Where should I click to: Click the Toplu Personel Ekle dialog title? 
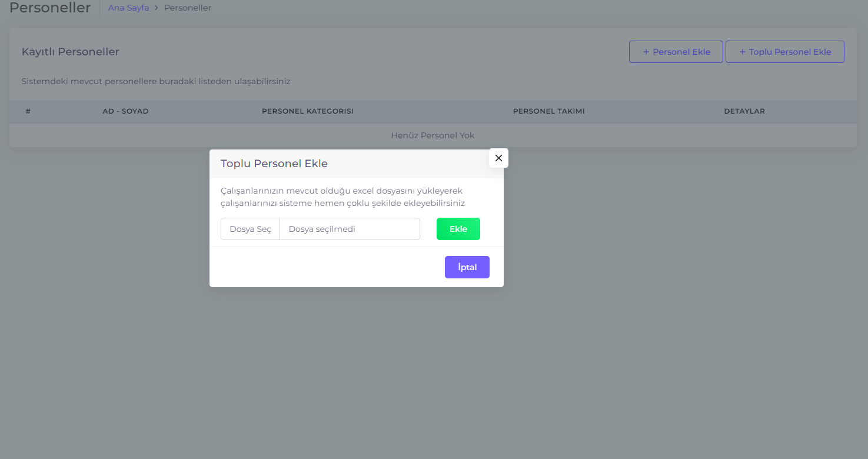point(274,164)
